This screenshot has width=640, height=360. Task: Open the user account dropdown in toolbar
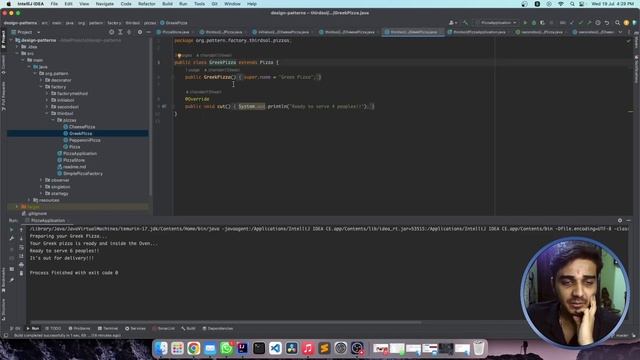453,23
